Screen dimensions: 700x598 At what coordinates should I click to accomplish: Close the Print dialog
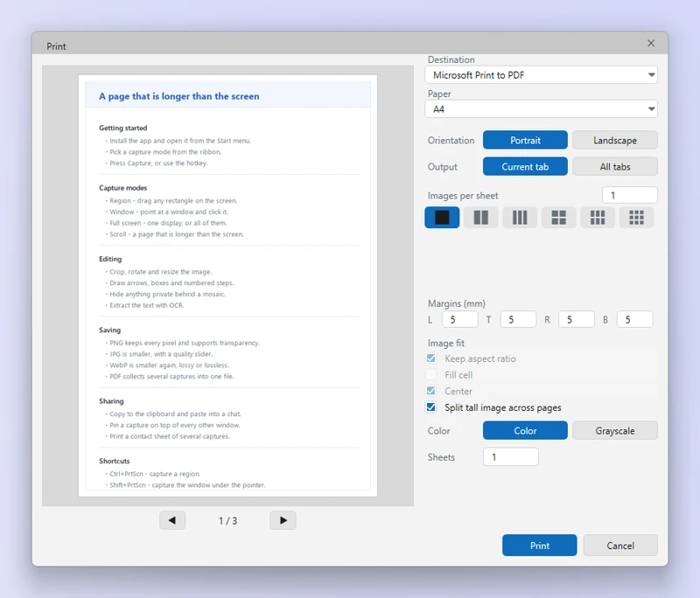pyautogui.click(x=651, y=43)
